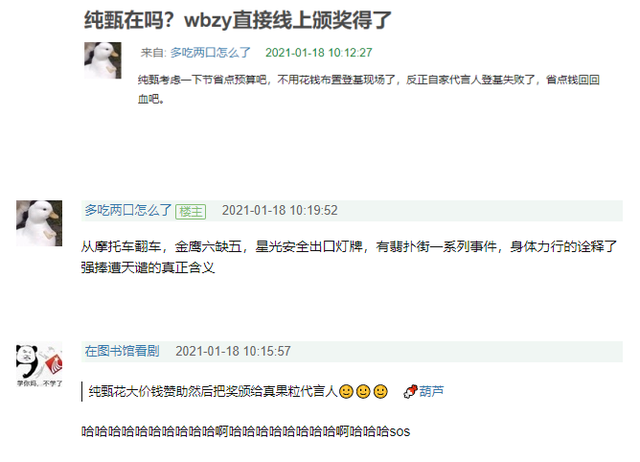The height and width of the screenshot is (462, 640).
Task: Click the middle smiley emoji in quote
Action: (x=363, y=391)
